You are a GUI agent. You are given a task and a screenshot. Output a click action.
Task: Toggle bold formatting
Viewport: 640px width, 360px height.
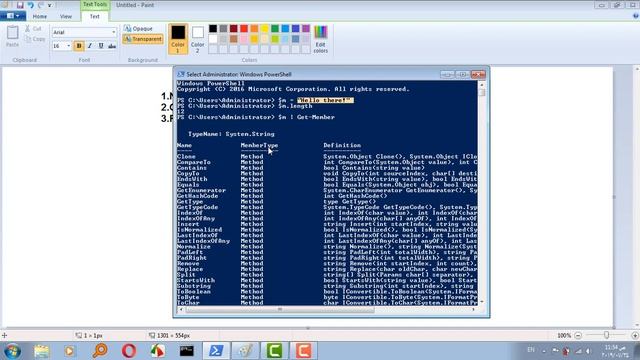point(79,46)
